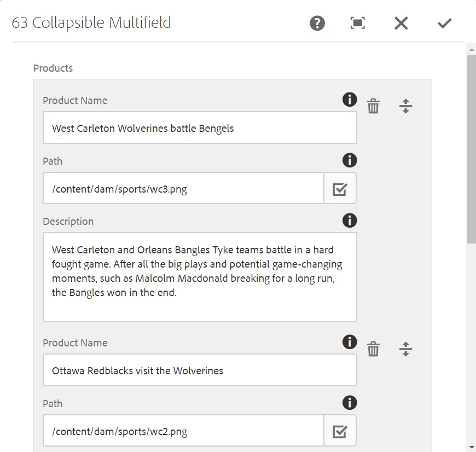Image resolution: width=476 pixels, height=452 pixels.
Task: Click the West Carleton Wolverines name field
Action: (x=200, y=128)
